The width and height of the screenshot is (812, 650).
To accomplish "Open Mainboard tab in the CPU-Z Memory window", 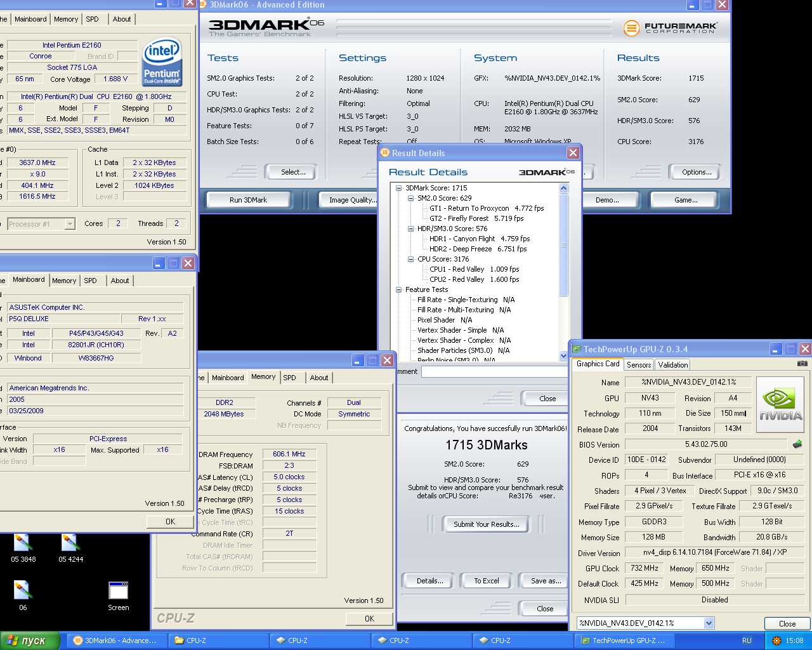I will click(x=228, y=378).
